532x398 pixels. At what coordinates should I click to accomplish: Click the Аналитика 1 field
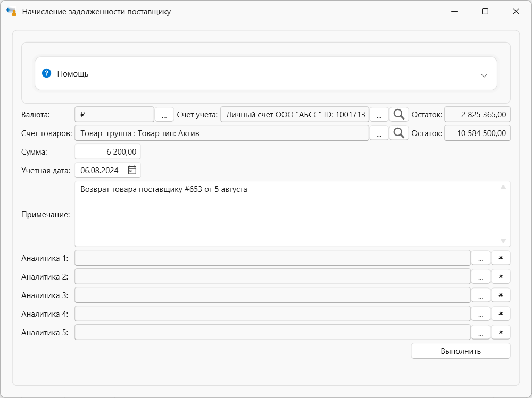pyautogui.click(x=272, y=258)
